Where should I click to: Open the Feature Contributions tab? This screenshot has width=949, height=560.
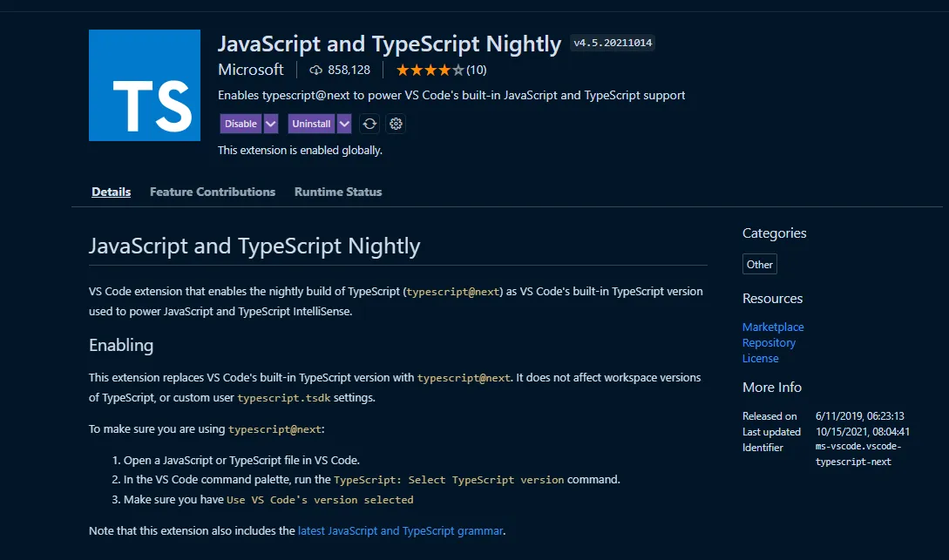(x=213, y=192)
